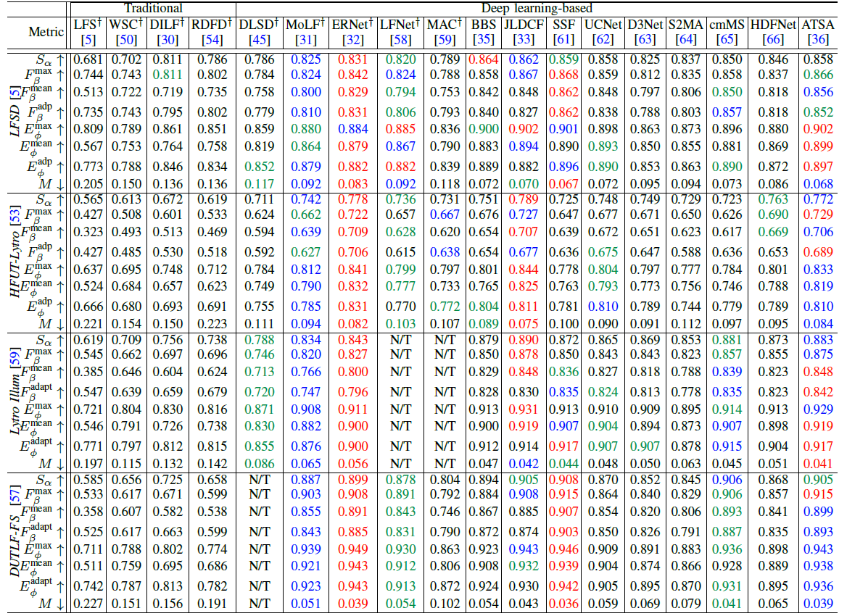Open citation [65] under cmMS
The width and height of the screenshot is (847, 616).
(x=727, y=39)
